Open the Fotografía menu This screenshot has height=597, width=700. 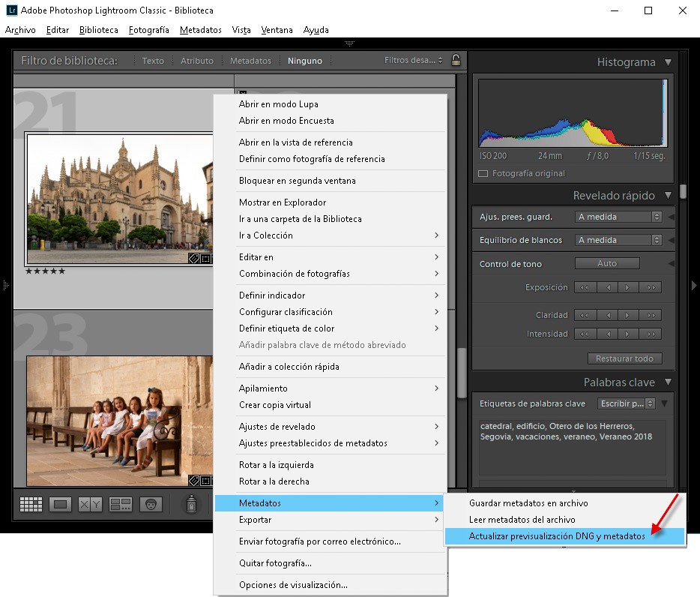coord(148,30)
